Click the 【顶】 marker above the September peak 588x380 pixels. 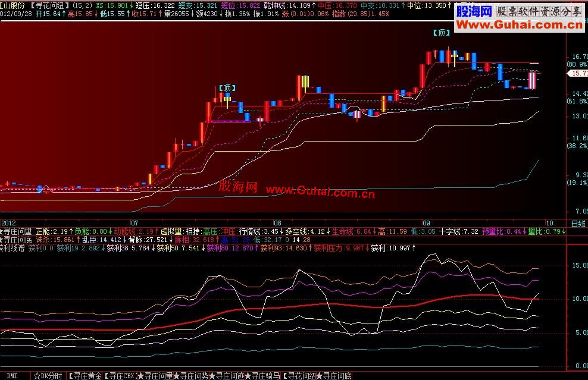coord(442,33)
